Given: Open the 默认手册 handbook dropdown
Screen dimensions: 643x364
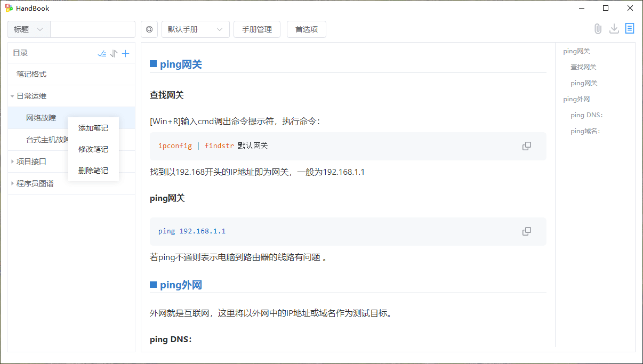Looking at the screenshot, I should [195, 29].
